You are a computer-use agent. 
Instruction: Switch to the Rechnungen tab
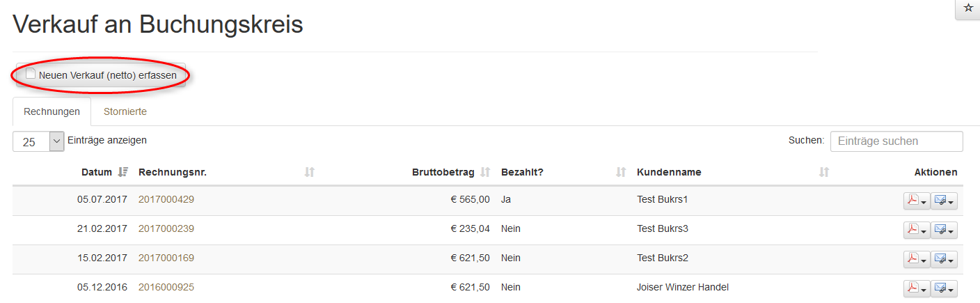coord(52,111)
